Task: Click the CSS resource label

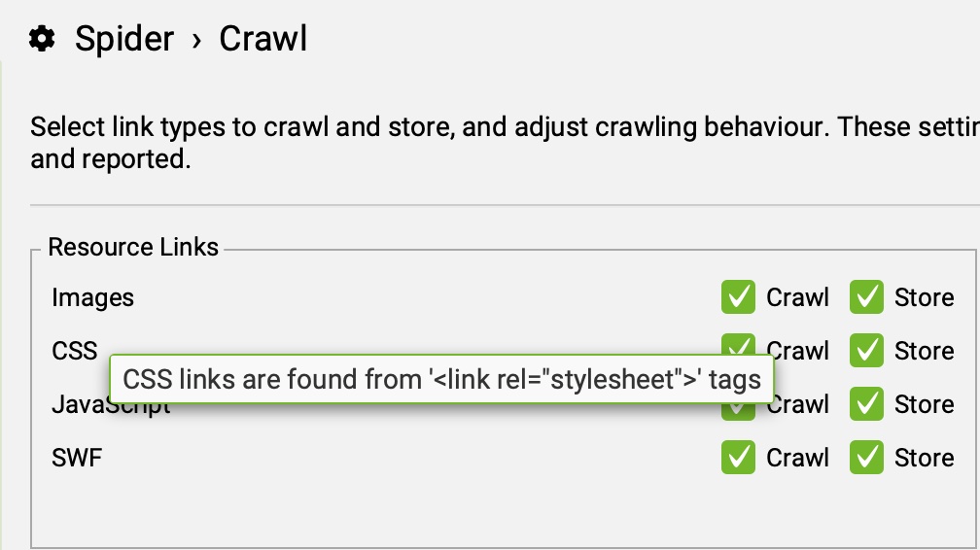Action: 75,350
